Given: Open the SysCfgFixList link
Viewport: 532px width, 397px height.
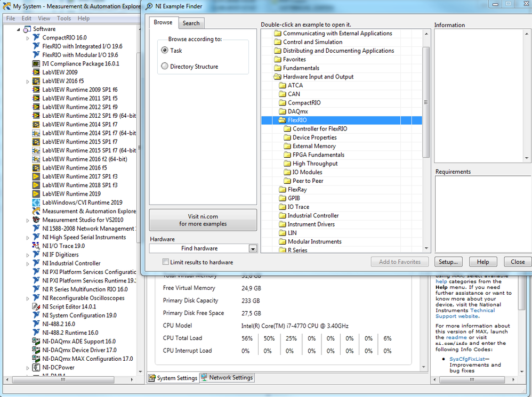Looking at the screenshot, I should click(467, 359).
